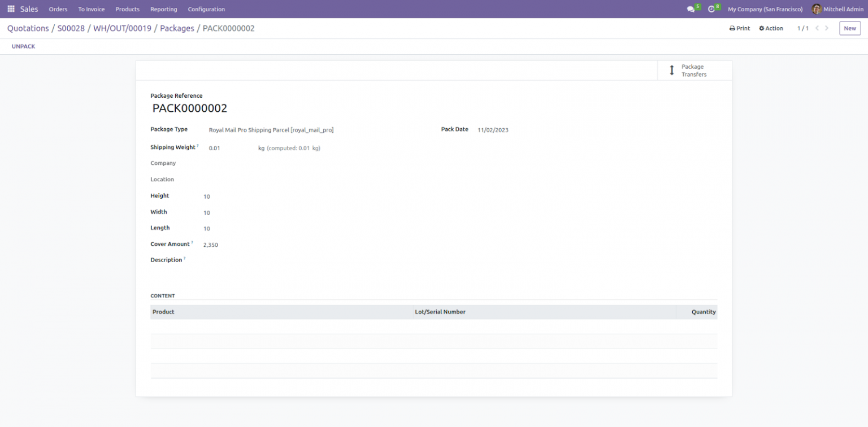Edit the PACK0000002 package reference field

[190, 108]
